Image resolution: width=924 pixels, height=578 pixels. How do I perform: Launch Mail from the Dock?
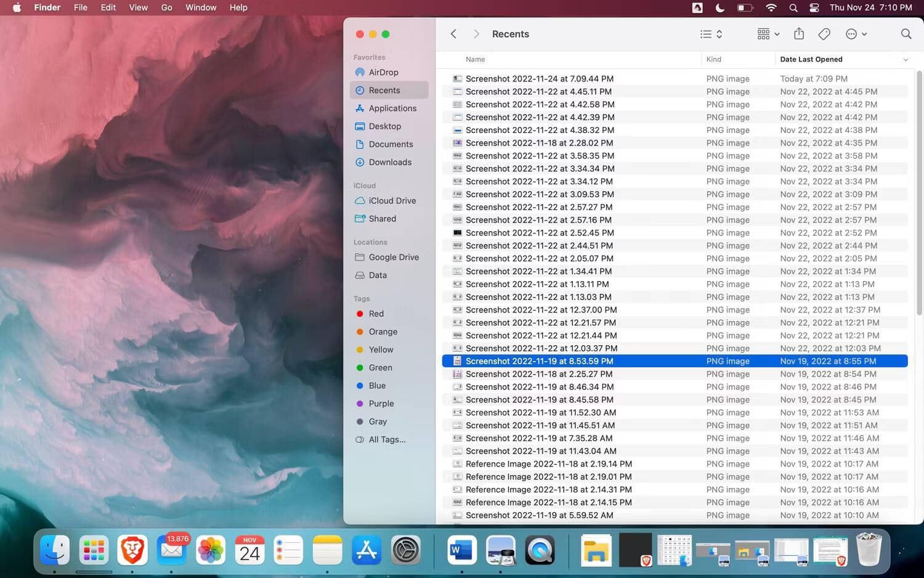coord(171,550)
